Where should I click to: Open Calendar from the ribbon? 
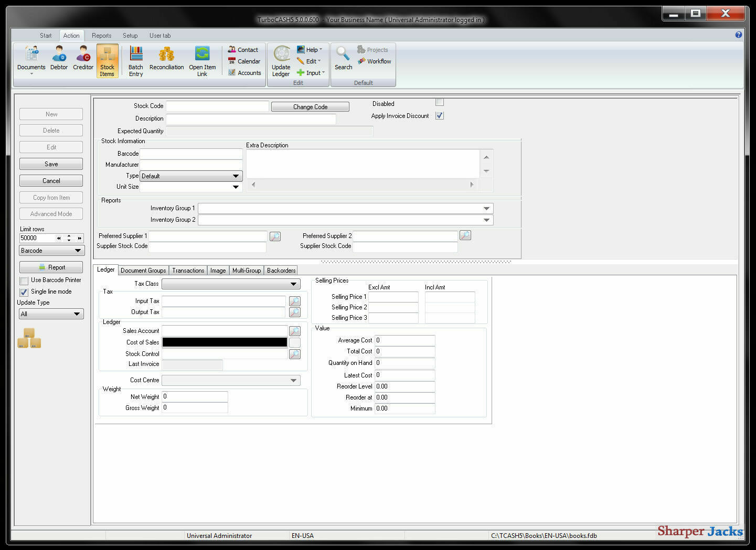click(244, 61)
